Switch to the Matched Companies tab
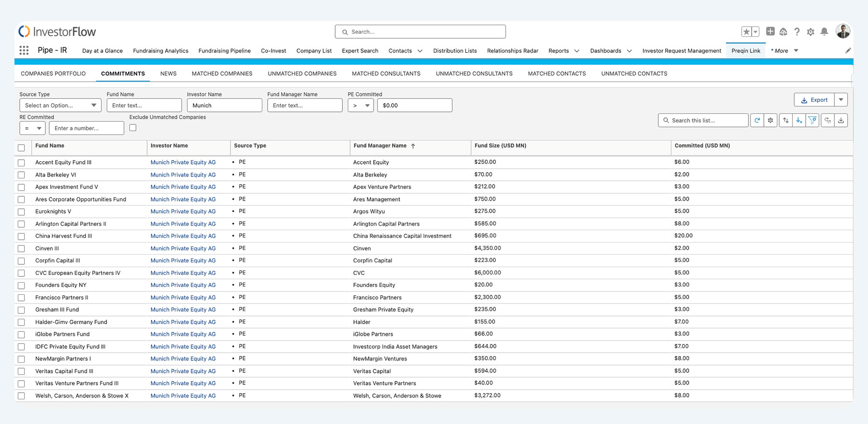This screenshot has width=868, height=424. pos(222,74)
